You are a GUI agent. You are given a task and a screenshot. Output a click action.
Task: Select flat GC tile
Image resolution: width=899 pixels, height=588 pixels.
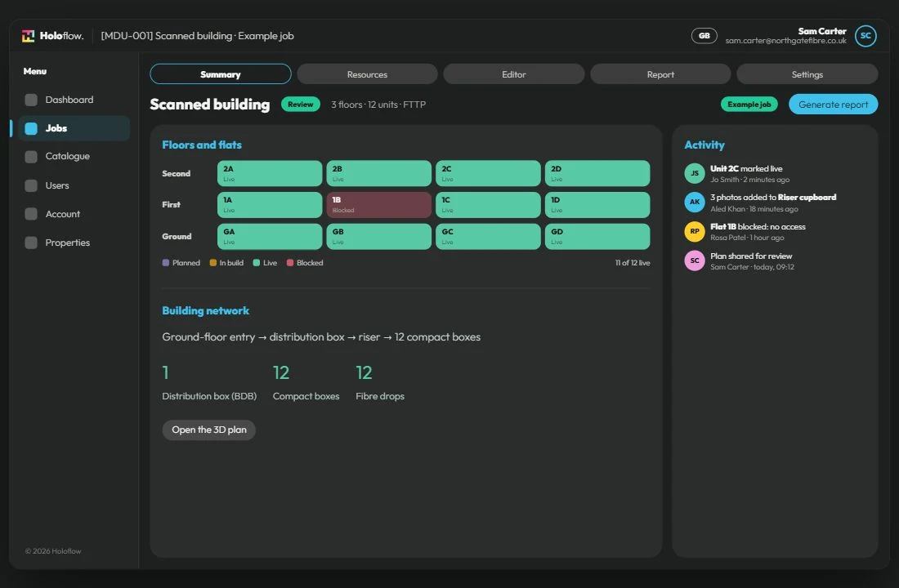[x=488, y=236]
